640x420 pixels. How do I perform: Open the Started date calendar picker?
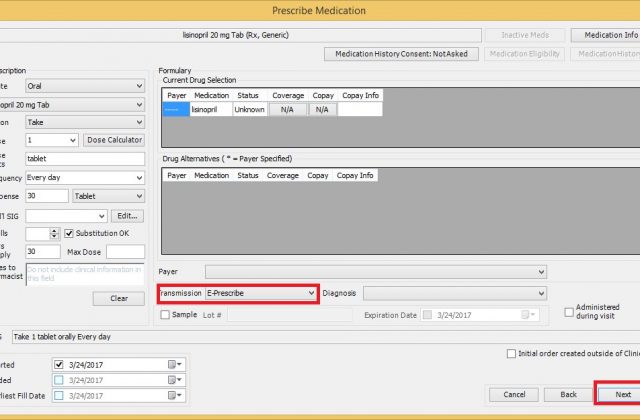pos(179,364)
